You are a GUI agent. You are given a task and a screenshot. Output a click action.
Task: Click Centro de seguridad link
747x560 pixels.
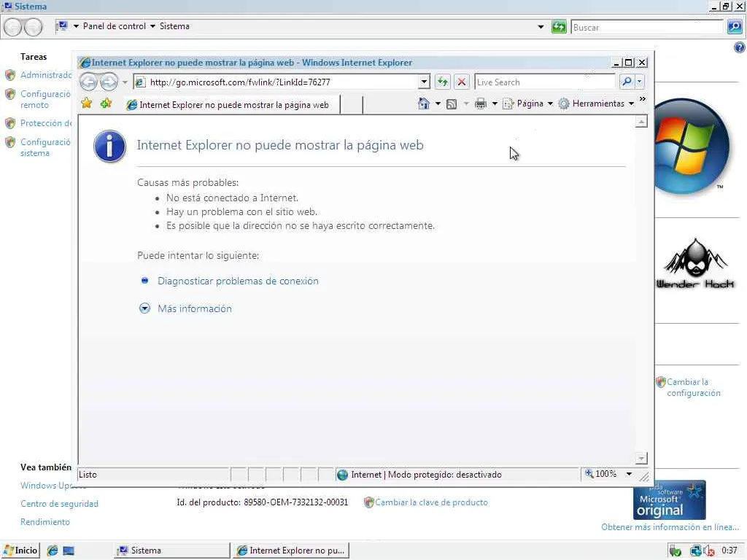point(59,504)
